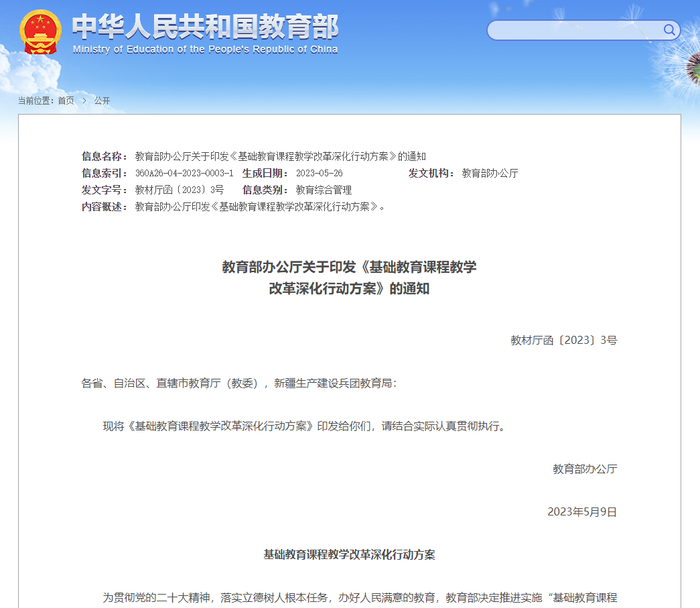The height and width of the screenshot is (608, 700).
Task: Open the 首页 breadcrumb link
Action: click(x=66, y=101)
